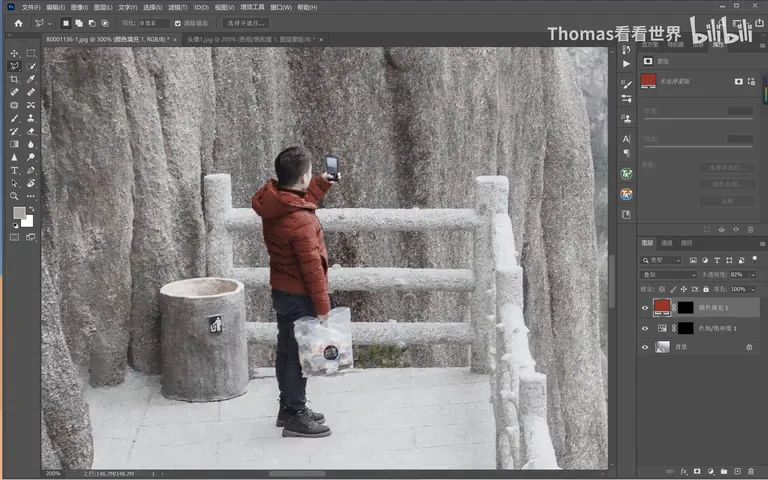Select the Clone Stamp tool
This screenshot has width=768, height=480.
coord(31,118)
